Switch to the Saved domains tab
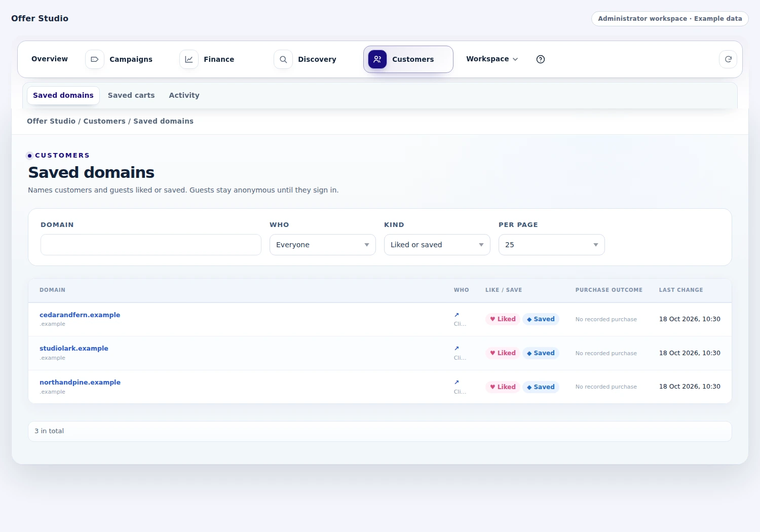The width and height of the screenshot is (760, 532). point(63,95)
